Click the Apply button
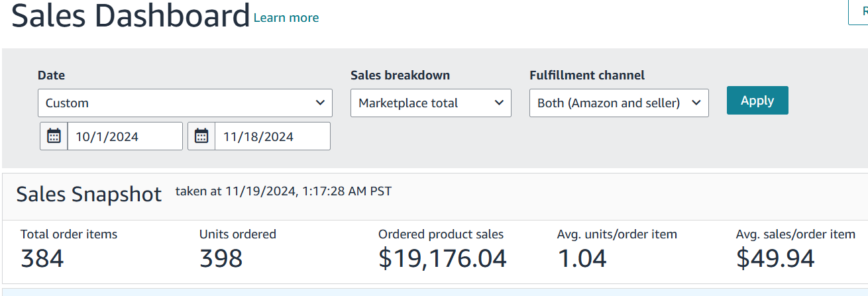Image resolution: width=868 pixels, height=296 pixels. pos(757,100)
